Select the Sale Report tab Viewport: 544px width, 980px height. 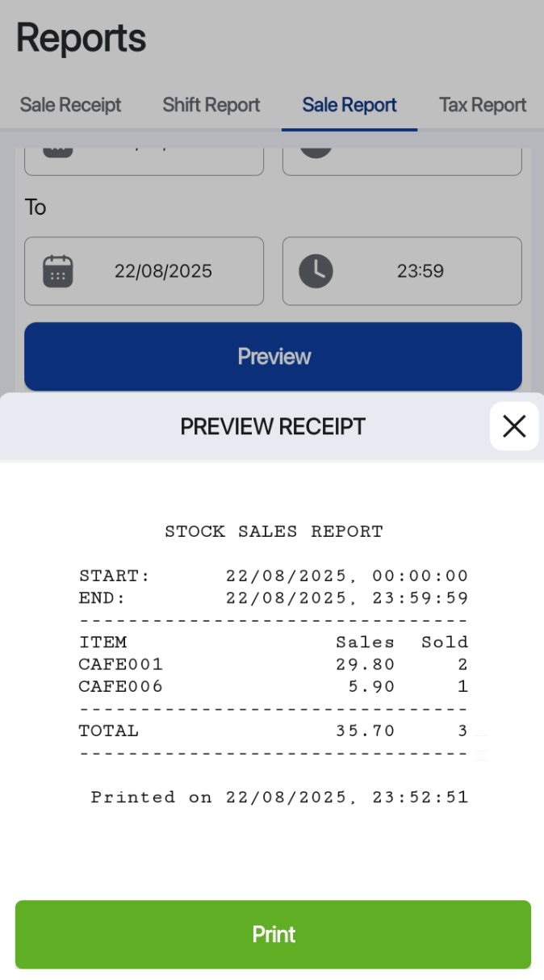[x=349, y=105]
